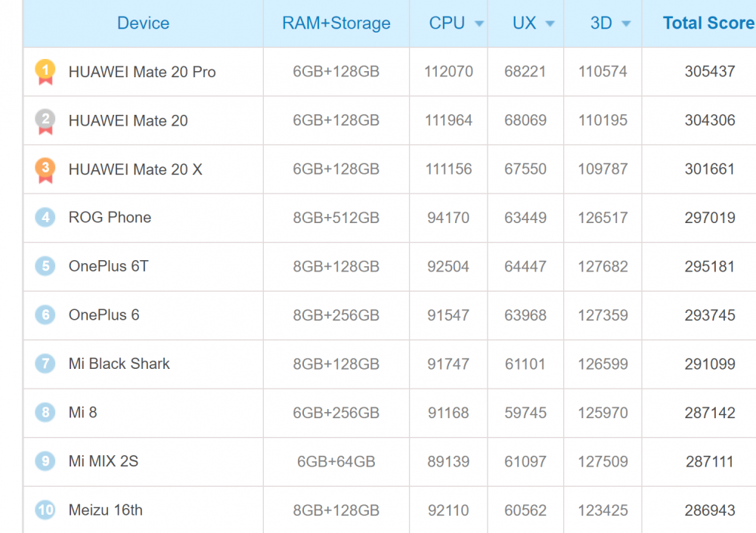756x533 pixels.
Task: Click the gold rank 1 medal icon
Action: 45,72
